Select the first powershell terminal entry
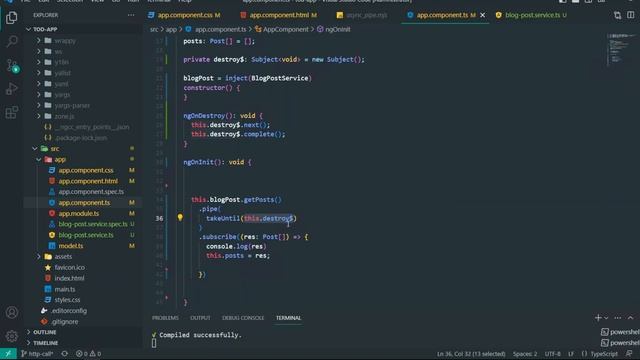This screenshot has height=360, width=640. 620,332
